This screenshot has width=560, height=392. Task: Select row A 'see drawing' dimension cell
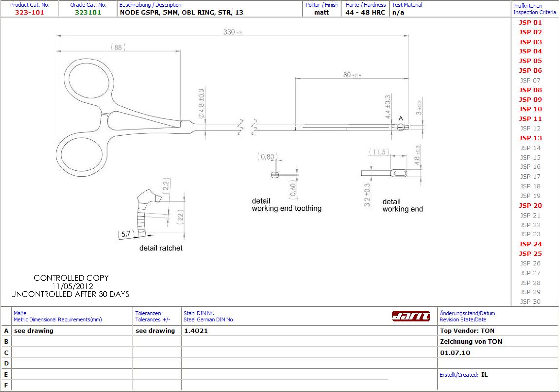[34, 331]
